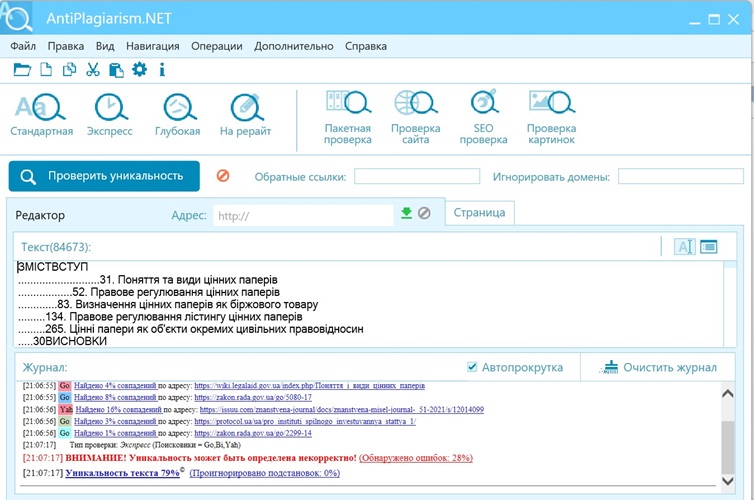The image size is (754, 500).
Task: Click the AntiPlagiarism.NET logo icon
Action: [16, 17]
